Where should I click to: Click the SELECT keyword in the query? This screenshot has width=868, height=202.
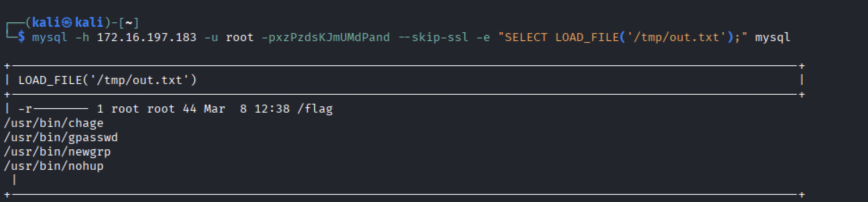click(x=526, y=37)
